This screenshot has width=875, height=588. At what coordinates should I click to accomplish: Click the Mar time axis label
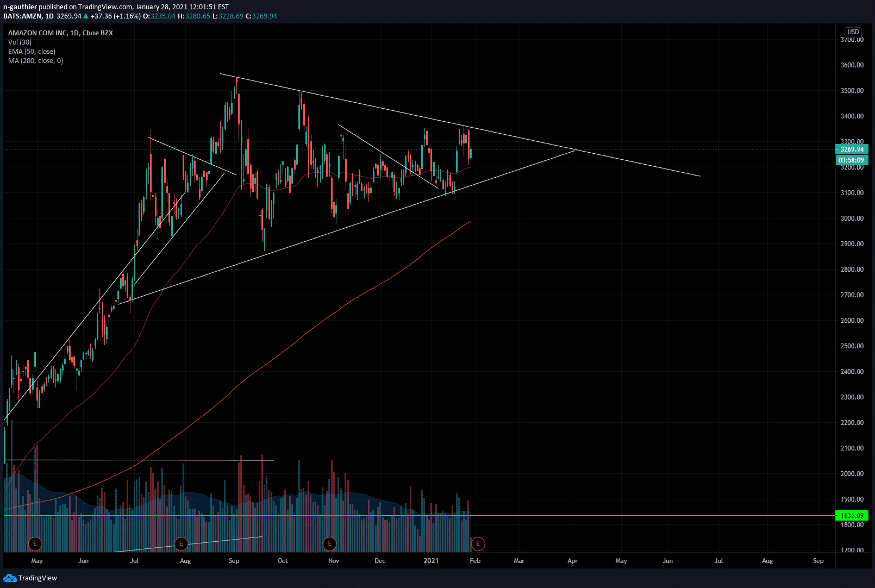(x=519, y=560)
